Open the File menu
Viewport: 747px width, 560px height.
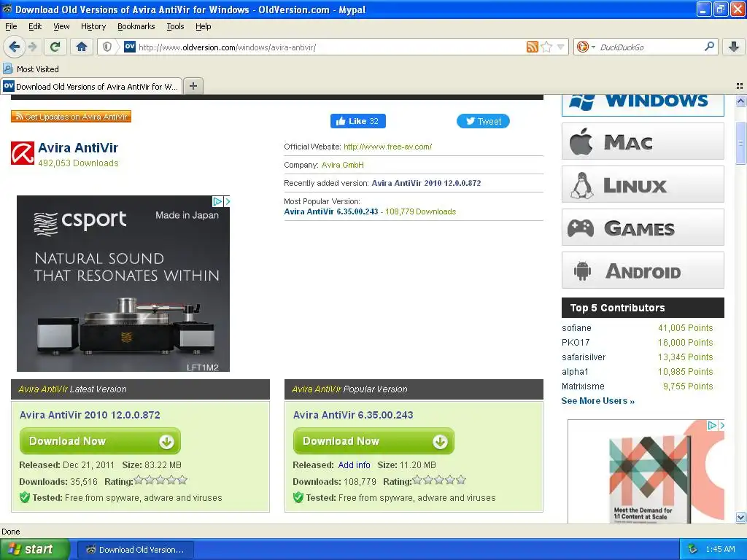pyautogui.click(x=11, y=26)
